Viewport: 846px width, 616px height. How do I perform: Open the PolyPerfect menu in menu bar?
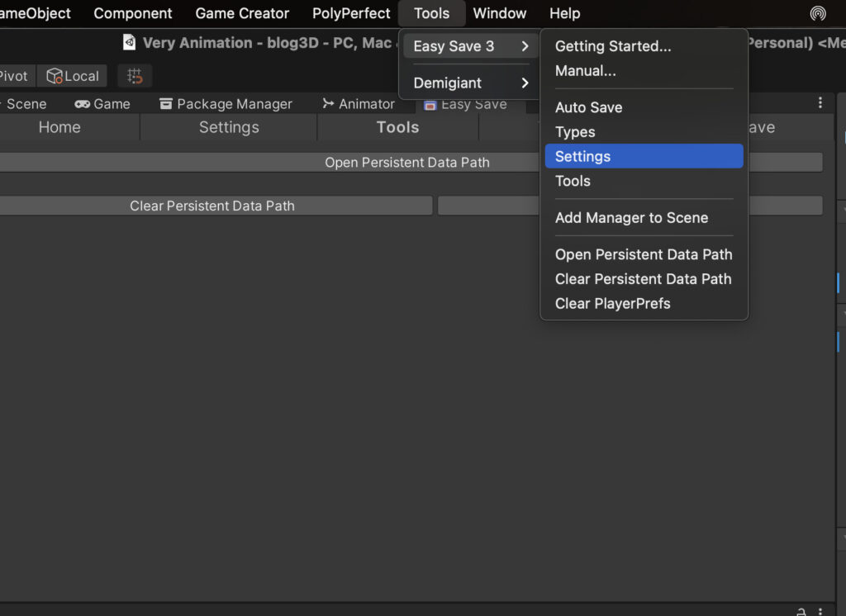[x=351, y=13]
